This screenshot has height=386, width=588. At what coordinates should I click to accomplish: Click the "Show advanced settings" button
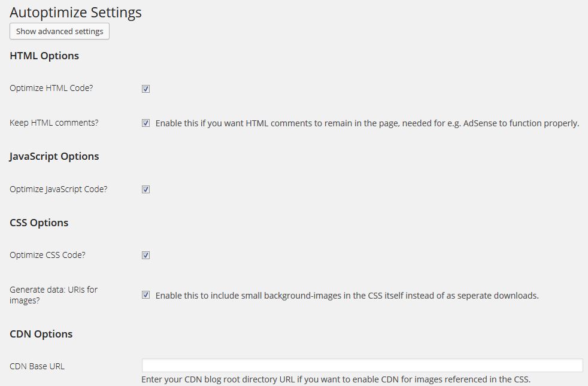pyautogui.click(x=59, y=31)
